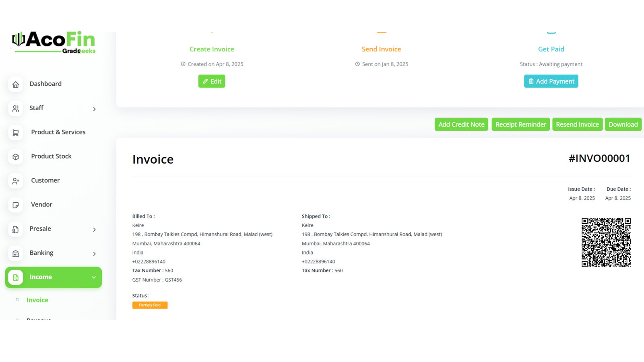
Task: Open the Invoice submenu item
Action: coord(37,300)
